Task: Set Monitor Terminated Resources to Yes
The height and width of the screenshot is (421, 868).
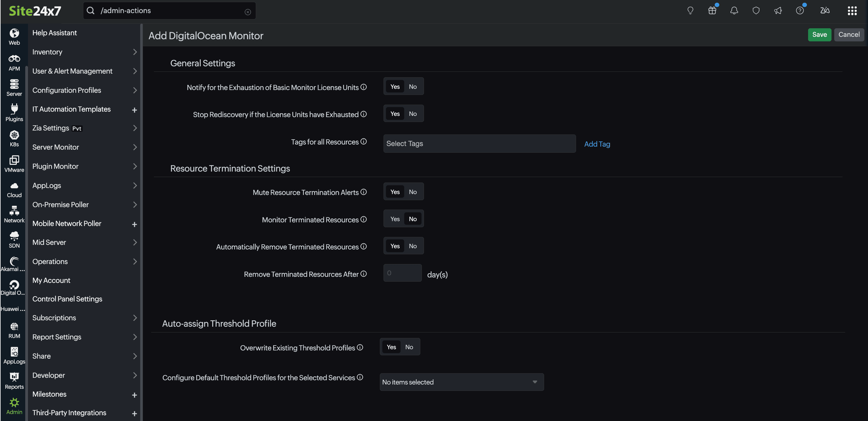Action: [395, 218]
